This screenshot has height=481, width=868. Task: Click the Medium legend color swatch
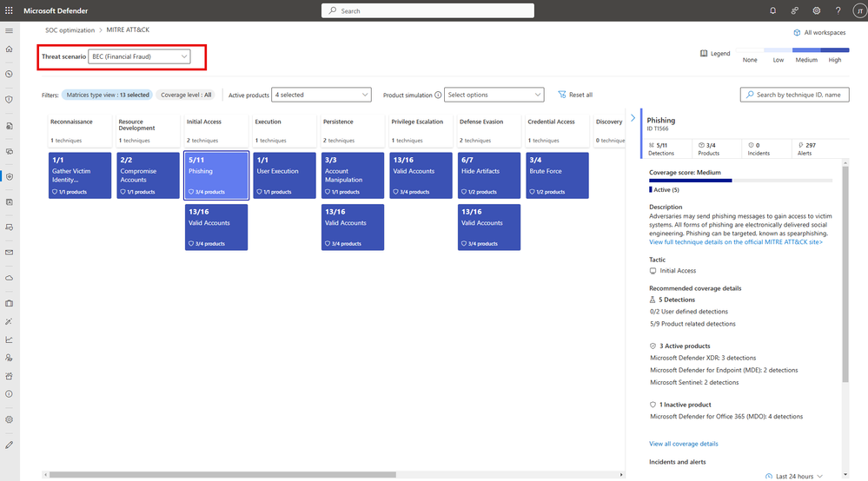806,50
